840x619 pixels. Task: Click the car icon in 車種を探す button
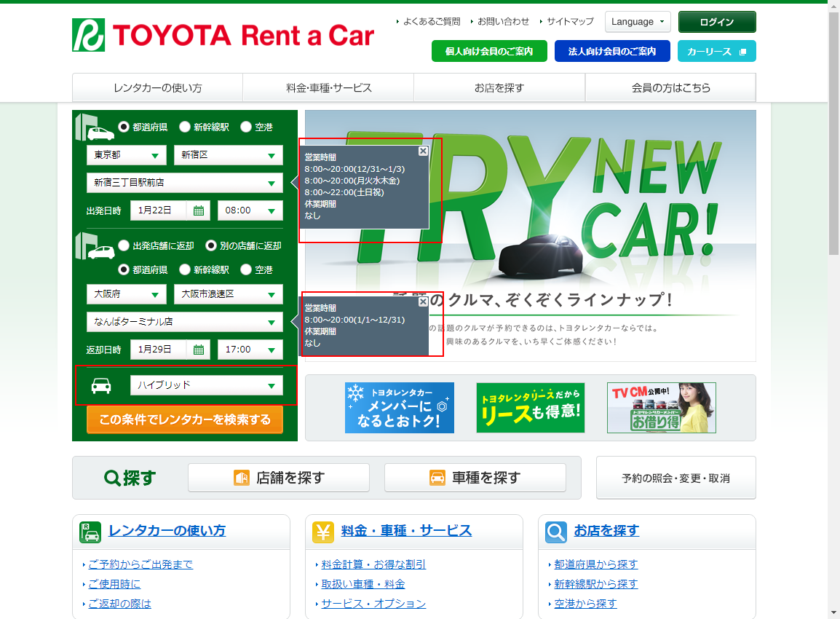coord(437,478)
